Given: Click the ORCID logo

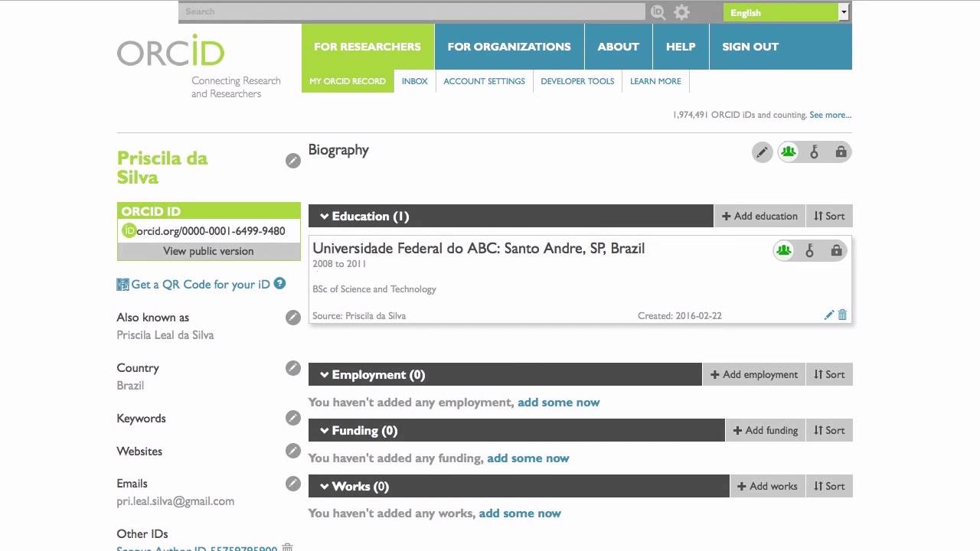Looking at the screenshot, I should pos(171,50).
